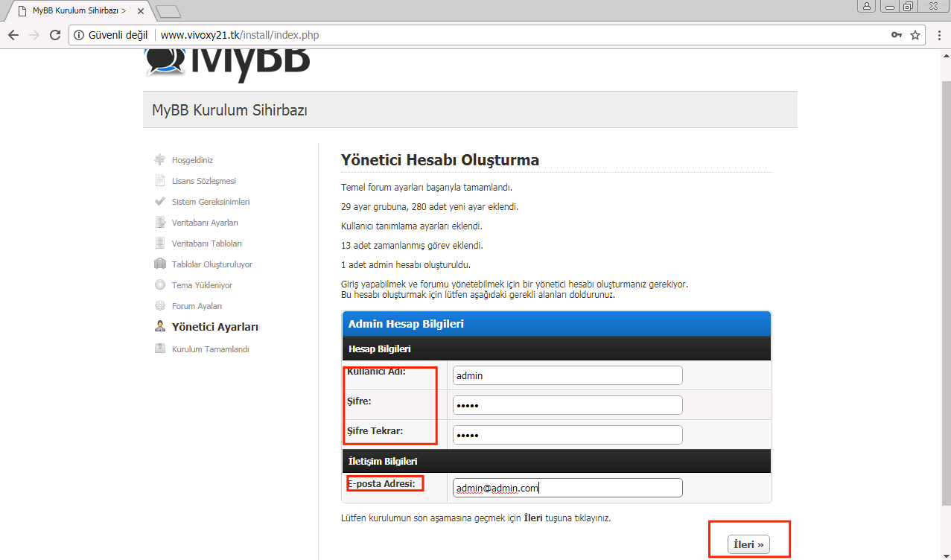Select Veritabanı Ayarları step in sidebar
Viewport: 951px width, 560px height.
click(205, 223)
